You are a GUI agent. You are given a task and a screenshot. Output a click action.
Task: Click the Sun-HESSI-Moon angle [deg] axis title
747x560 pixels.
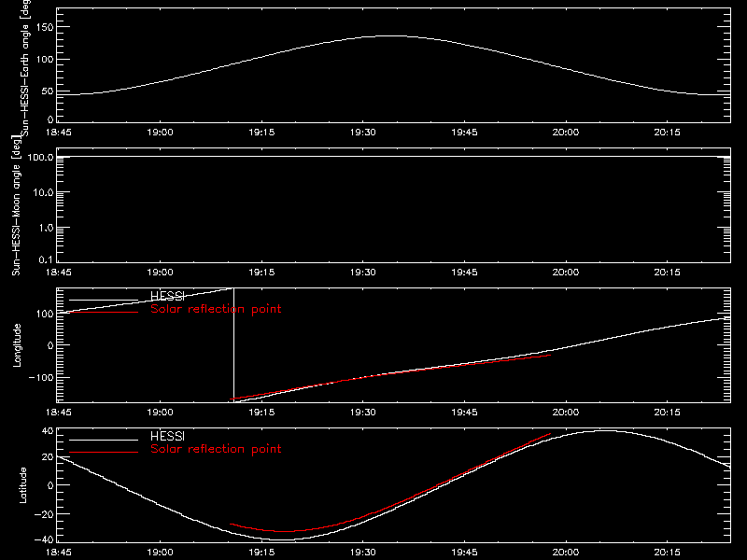coord(16,205)
